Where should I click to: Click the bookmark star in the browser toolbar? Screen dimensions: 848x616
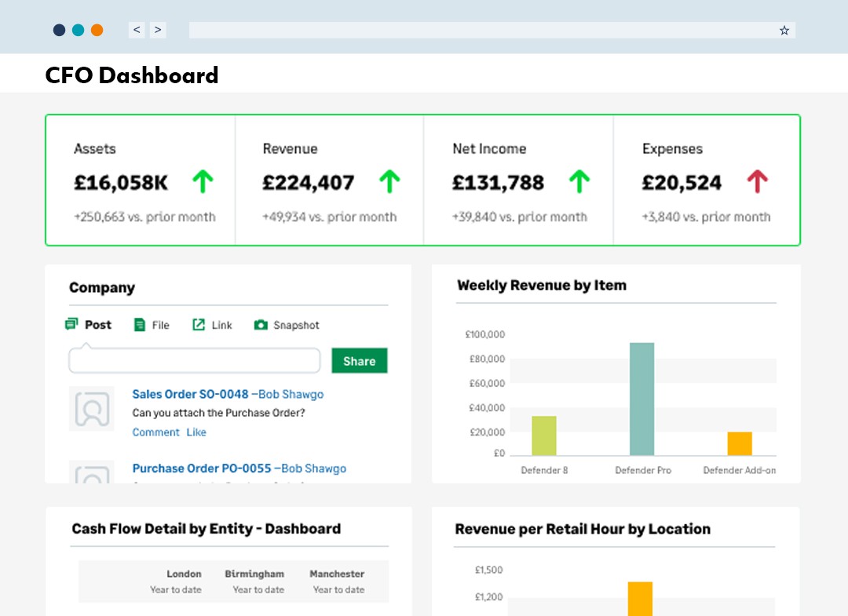click(784, 30)
